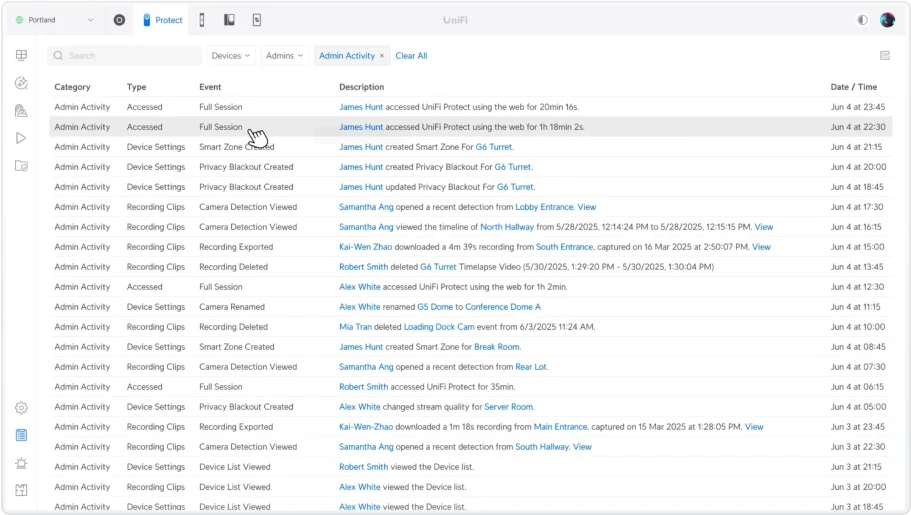Open the settings gear icon in sidebar
This screenshot has height=515, width=911.
pos(21,408)
